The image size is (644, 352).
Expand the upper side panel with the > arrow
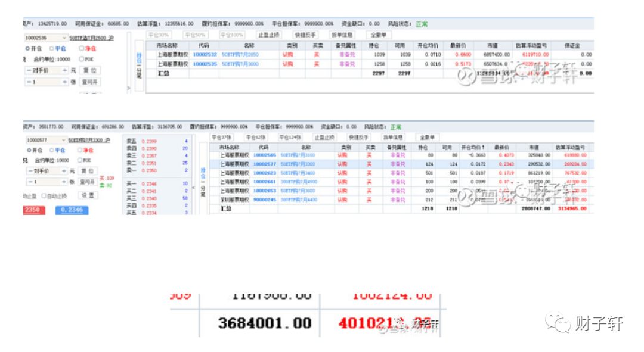129,88
